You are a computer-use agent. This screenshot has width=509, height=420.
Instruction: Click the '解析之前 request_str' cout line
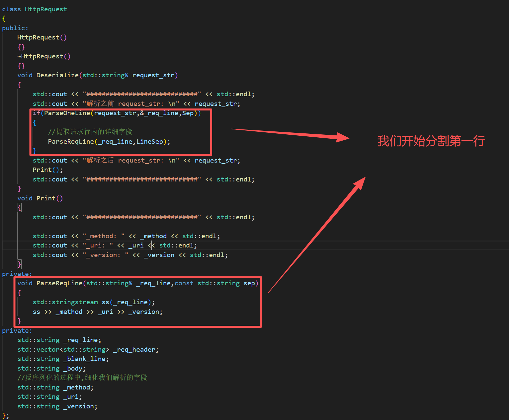tap(136, 104)
